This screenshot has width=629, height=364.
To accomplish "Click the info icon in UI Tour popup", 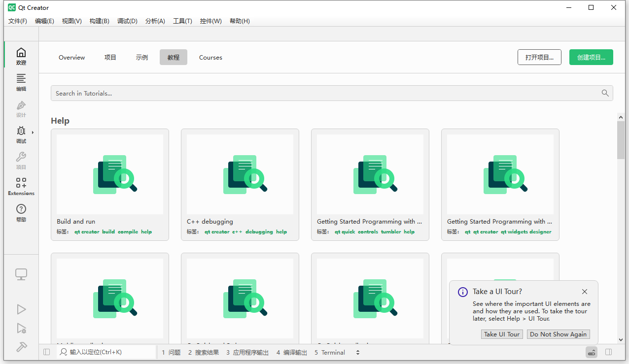I will coord(463,292).
